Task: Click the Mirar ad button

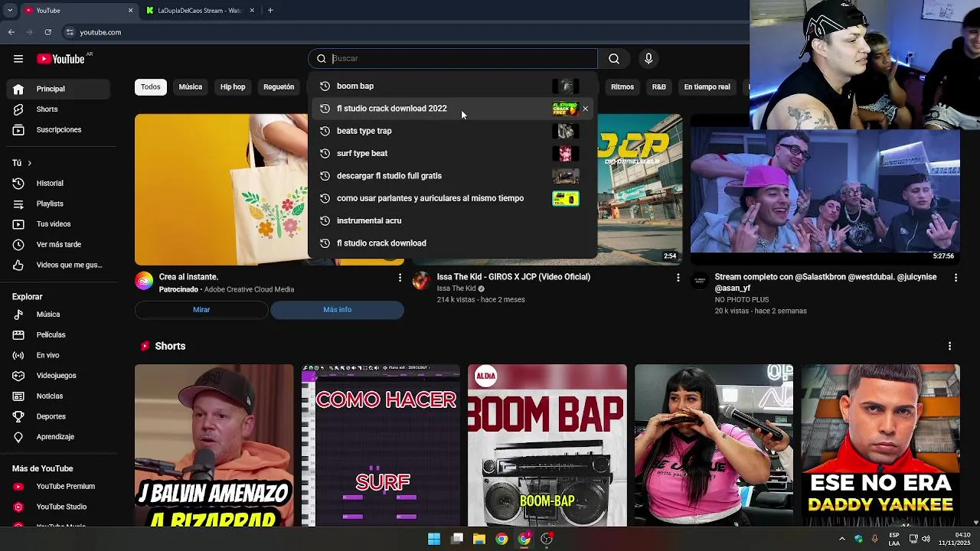Action: (201, 310)
